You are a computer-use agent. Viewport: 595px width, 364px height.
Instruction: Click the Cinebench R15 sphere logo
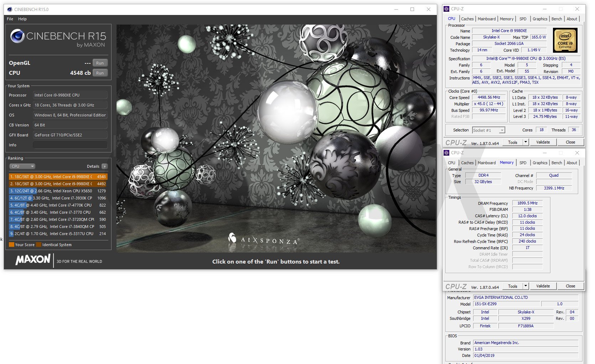point(17,36)
